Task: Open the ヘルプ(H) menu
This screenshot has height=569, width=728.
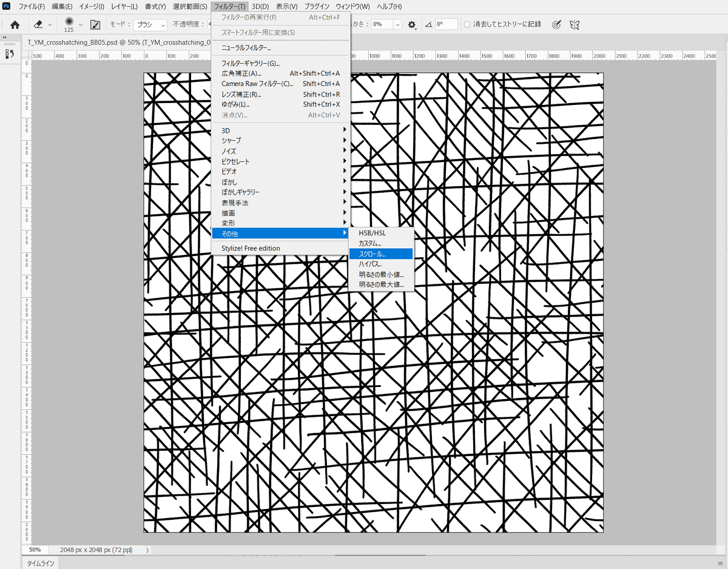Action: [x=389, y=6]
